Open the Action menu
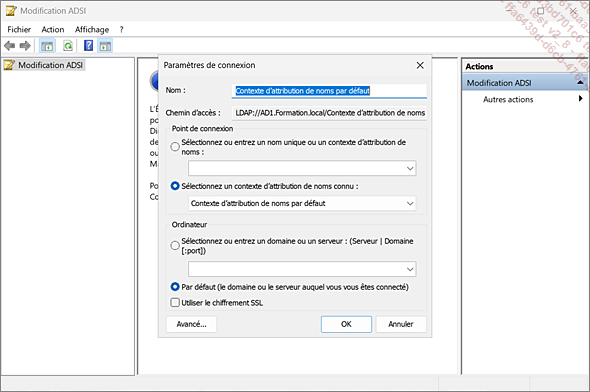The height and width of the screenshot is (392, 590). 53,29
